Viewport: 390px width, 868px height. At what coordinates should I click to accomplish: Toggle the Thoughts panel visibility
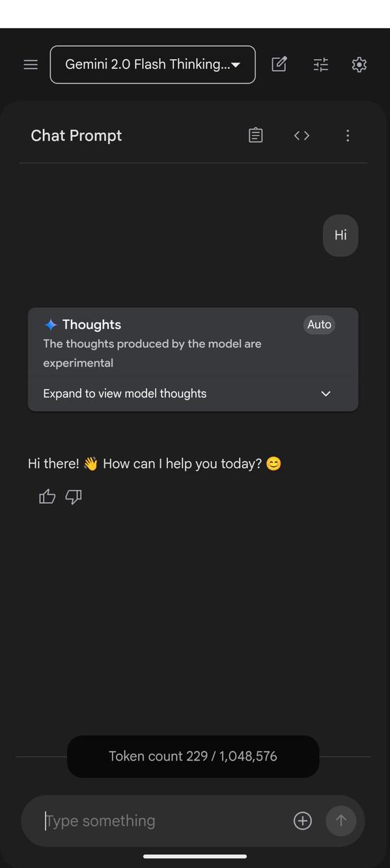[x=325, y=393]
